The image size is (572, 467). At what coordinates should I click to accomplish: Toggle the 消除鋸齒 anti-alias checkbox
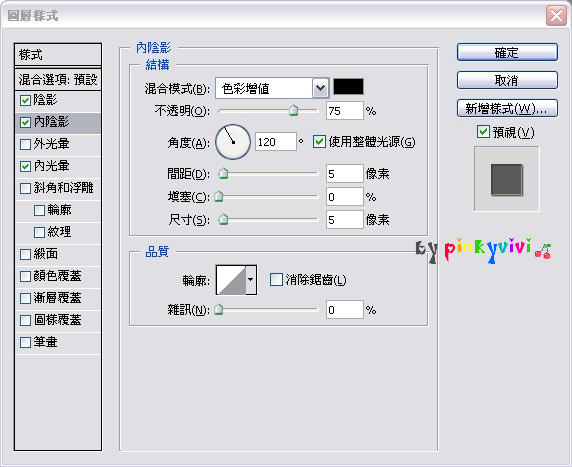[x=276, y=280]
